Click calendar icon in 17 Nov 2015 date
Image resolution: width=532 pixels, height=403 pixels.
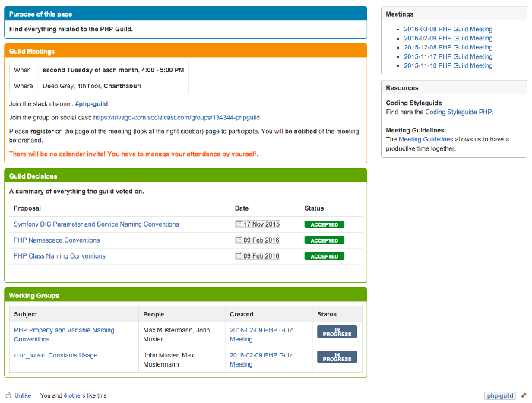click(239, 224)
